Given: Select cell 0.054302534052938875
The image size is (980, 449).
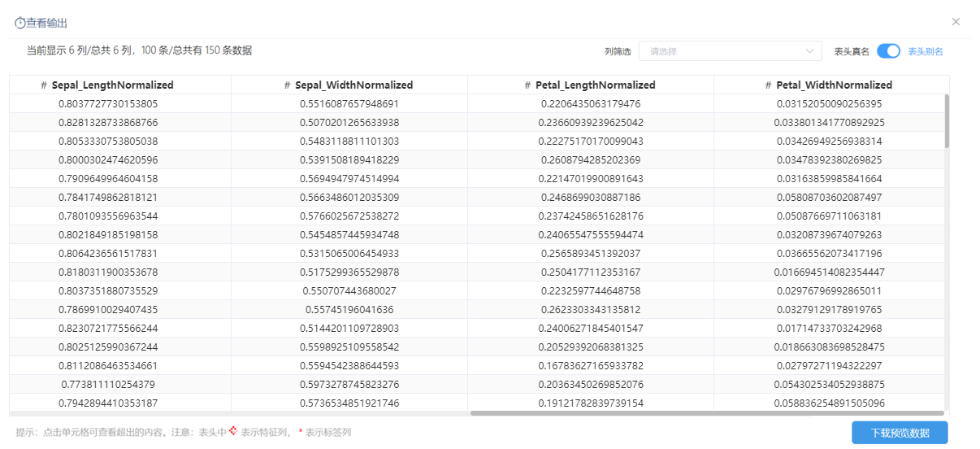Looking at the screenshot, I should (829, 385).
